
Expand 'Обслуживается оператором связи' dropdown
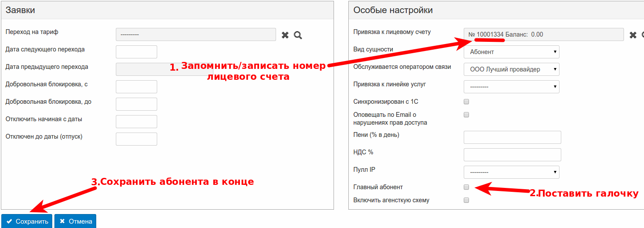point(511,69)
